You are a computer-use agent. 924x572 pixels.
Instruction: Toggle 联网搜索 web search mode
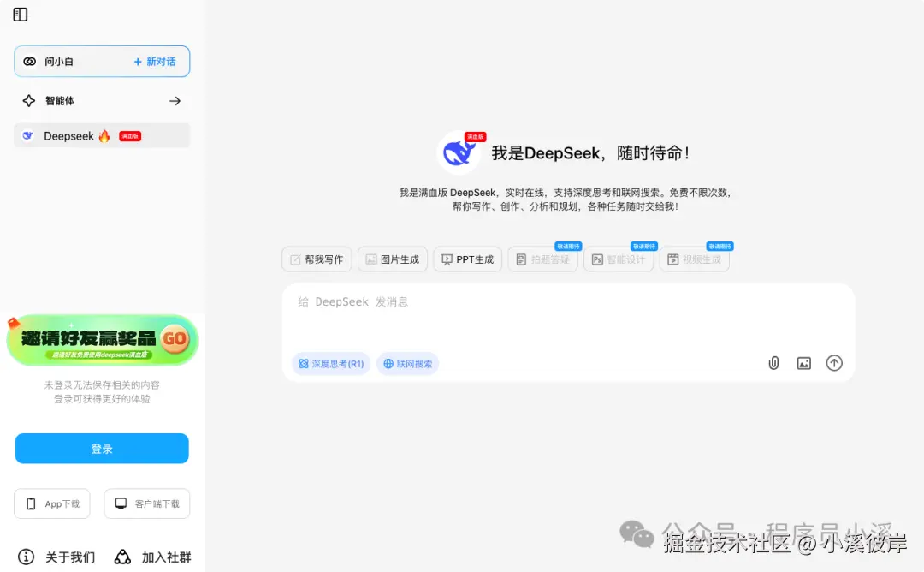(407, 363)
